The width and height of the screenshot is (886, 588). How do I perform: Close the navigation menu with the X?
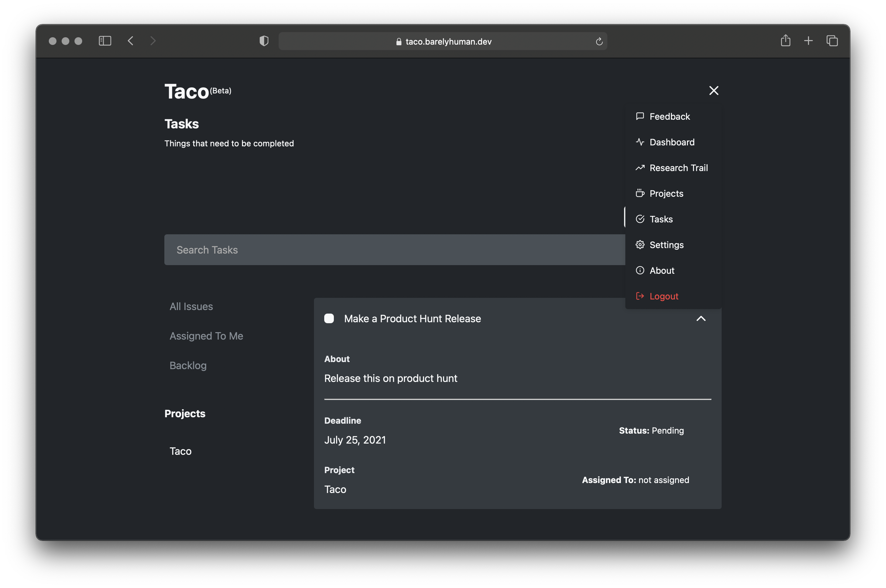(714, 91)
